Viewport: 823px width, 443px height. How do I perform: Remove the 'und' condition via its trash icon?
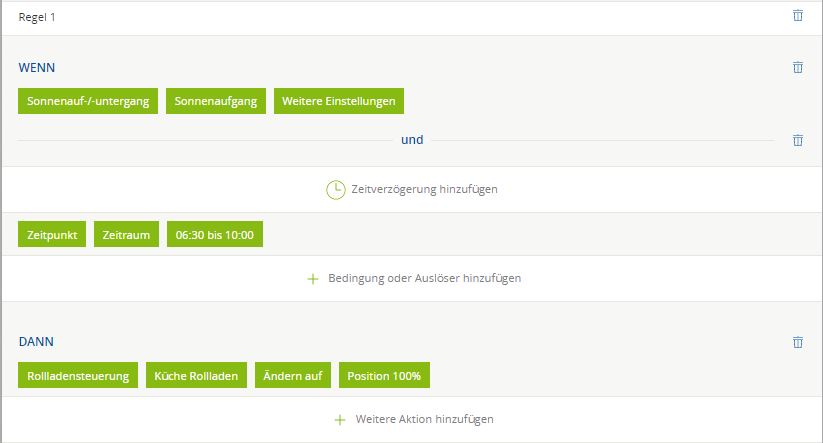point(797,141)
